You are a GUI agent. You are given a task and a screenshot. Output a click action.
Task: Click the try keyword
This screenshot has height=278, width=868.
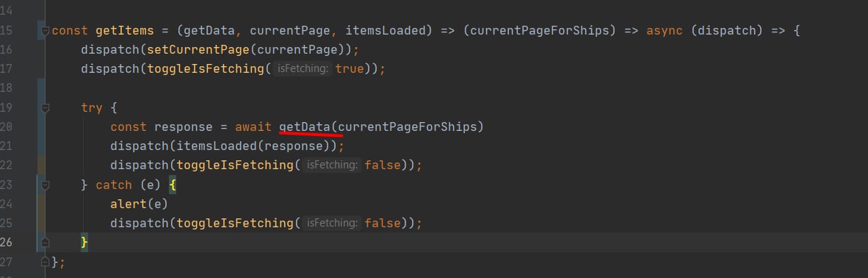tap(91, 107)
